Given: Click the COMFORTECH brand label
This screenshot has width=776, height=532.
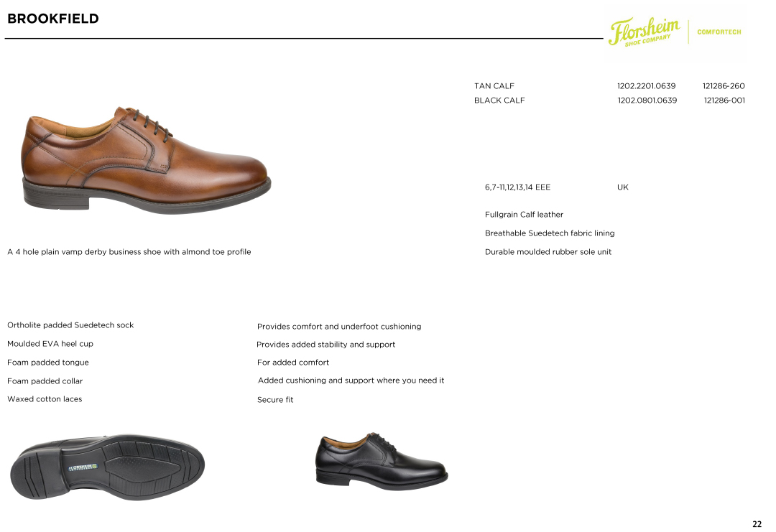Looking at the screenshot, I should point(719,32).
